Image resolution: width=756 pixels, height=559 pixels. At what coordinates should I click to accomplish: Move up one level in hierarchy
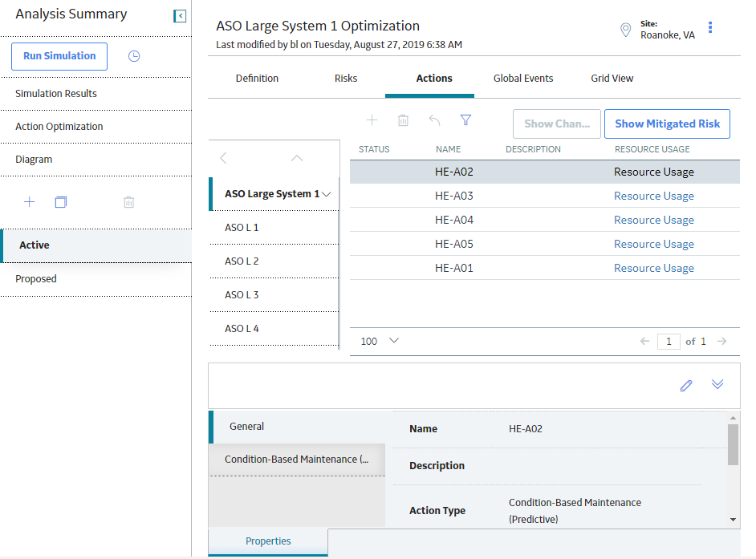coord(297,158)
